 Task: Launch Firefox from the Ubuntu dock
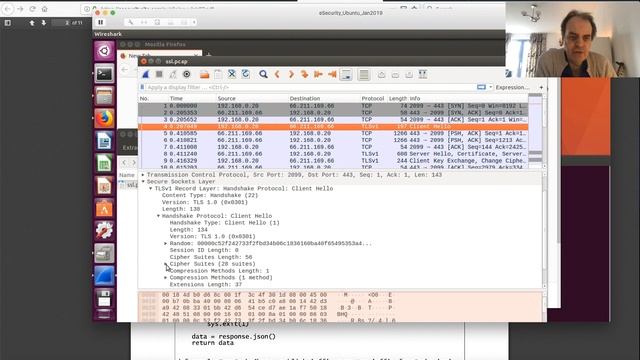[x=104, y=119]
